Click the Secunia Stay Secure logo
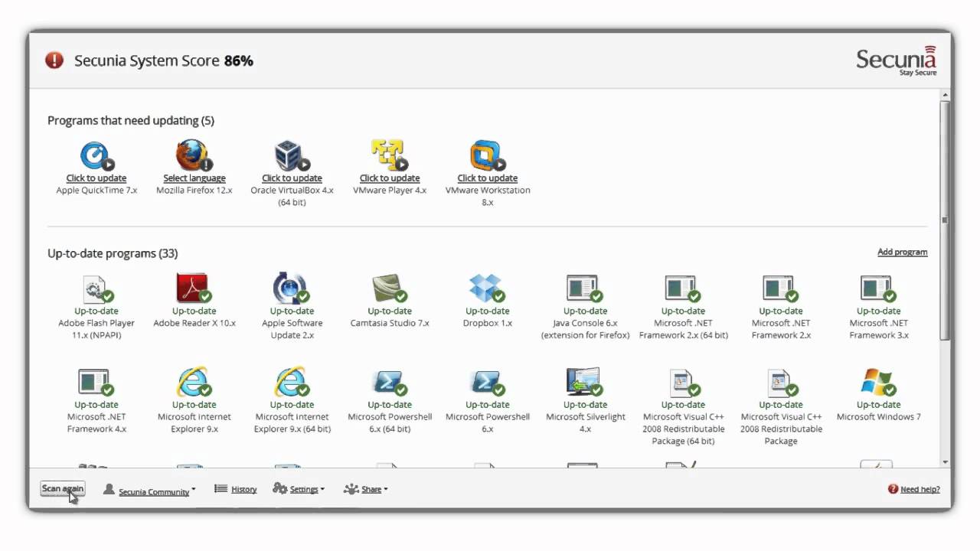 tap(897, 61)
